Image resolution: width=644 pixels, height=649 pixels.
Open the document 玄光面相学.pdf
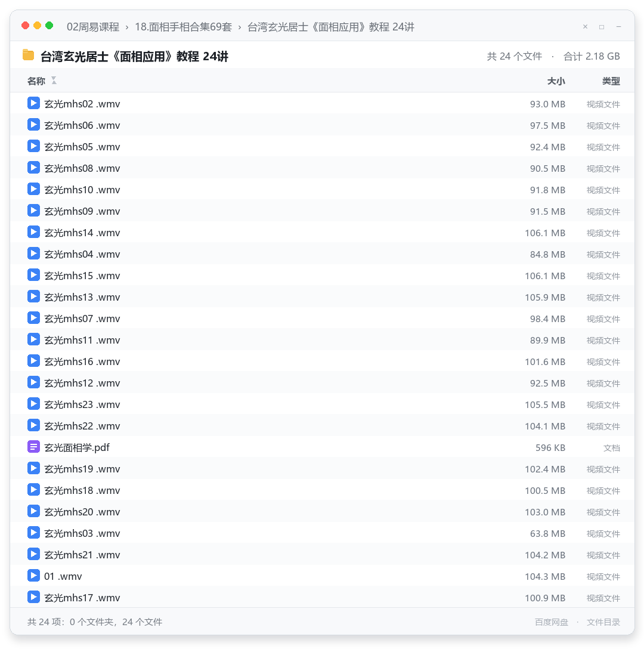click(77, 448)
